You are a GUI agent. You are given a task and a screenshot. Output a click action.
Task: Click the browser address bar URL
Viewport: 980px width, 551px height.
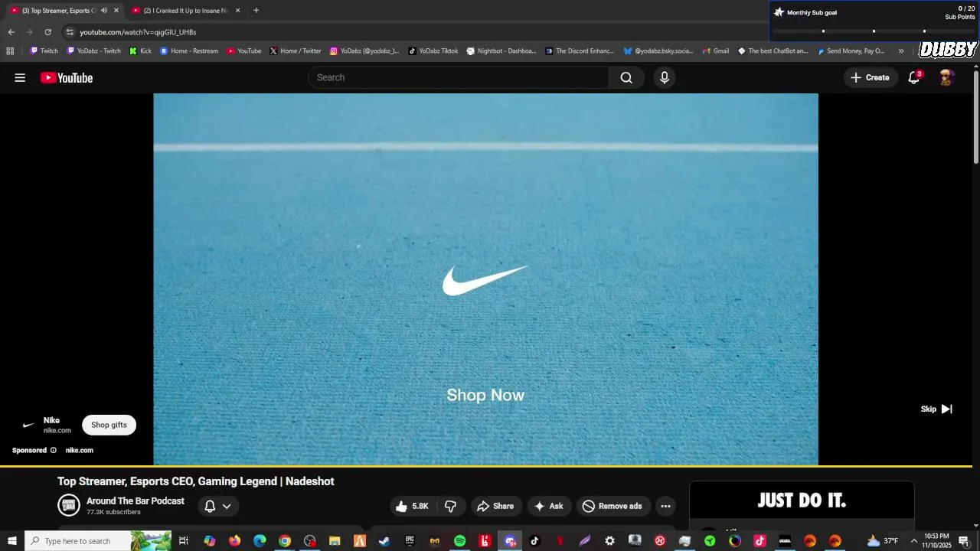(x=138, y=32)
